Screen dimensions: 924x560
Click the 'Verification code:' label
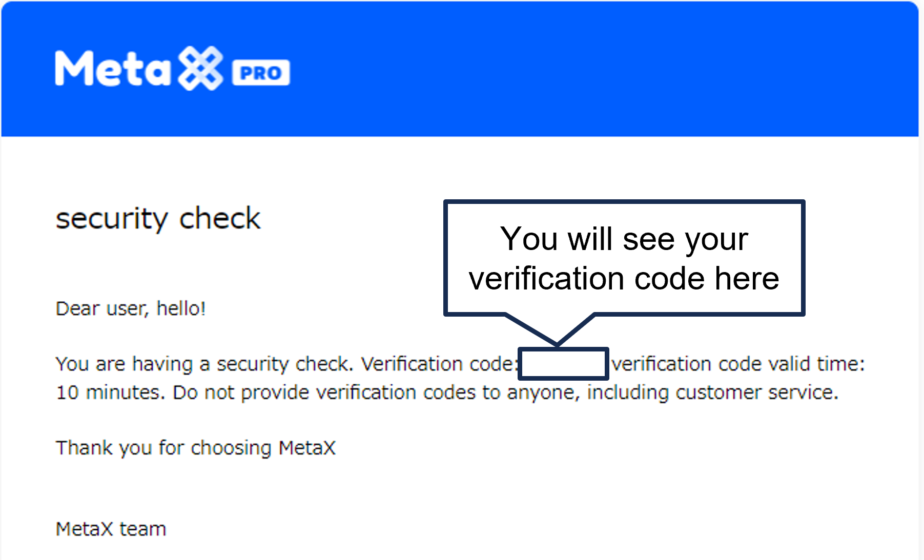[438, 364]
